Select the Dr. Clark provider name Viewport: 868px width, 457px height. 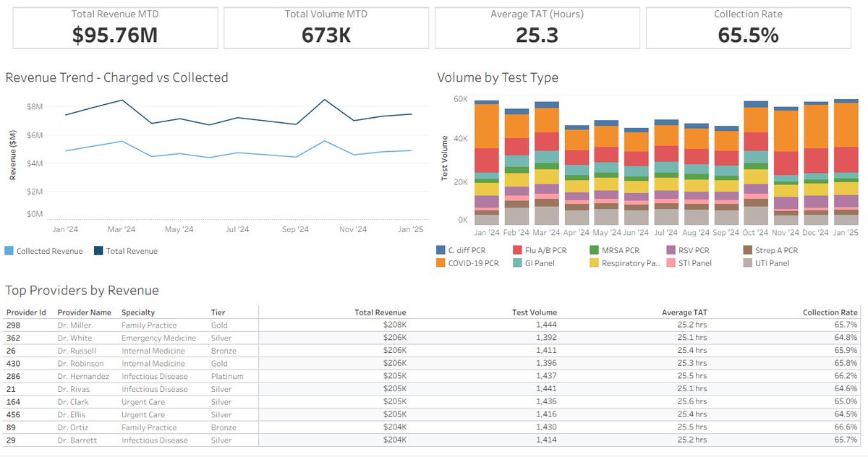(75, 402)
